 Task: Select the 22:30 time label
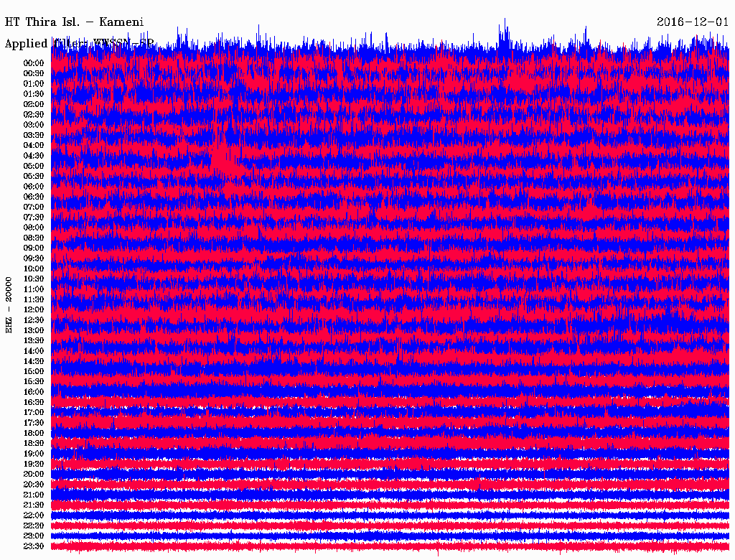(x=34, y=526)
